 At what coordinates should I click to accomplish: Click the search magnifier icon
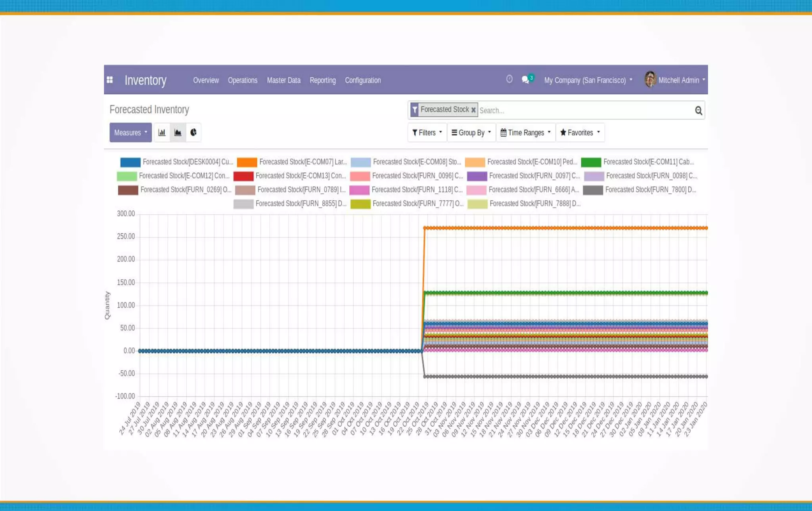pos(698,111)
